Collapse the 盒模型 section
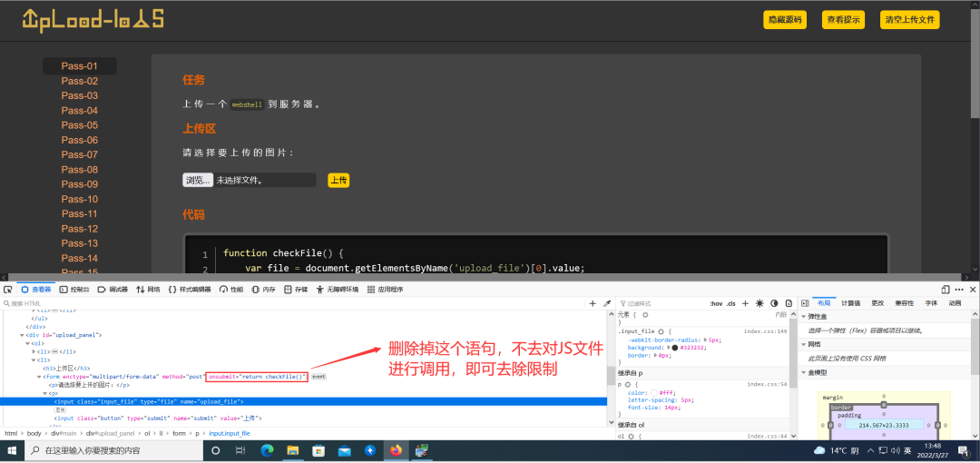 point(803,372)
